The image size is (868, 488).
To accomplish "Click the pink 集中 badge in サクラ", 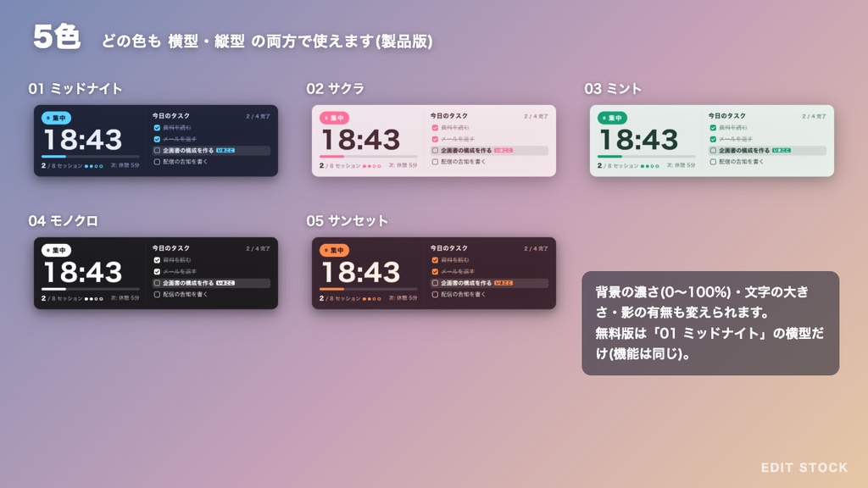I will [334, 118].
